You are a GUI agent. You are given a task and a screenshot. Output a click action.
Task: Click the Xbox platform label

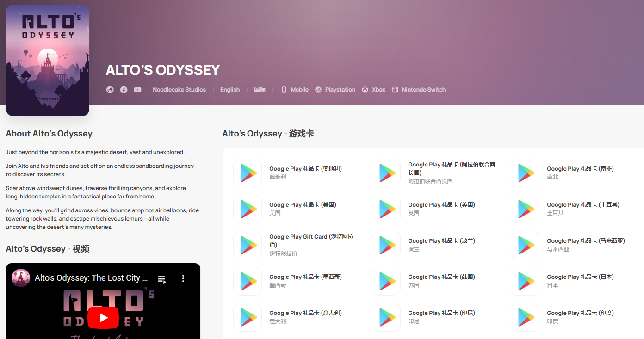click(378, 90)
